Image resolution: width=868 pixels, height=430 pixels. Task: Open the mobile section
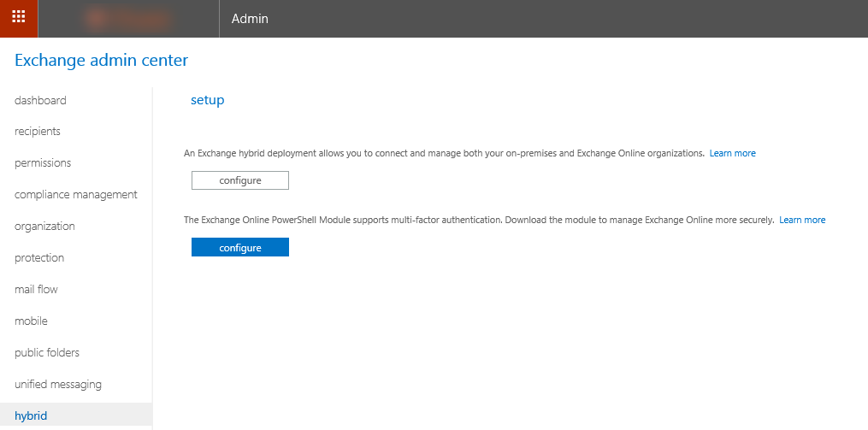pyautogui.click(x=31, y=321)
